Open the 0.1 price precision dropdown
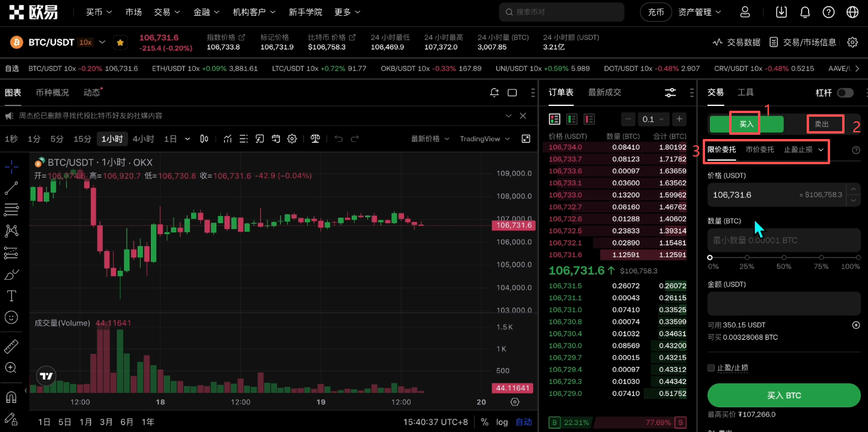This screenshot has width=868, height=432. coord(653,119)
